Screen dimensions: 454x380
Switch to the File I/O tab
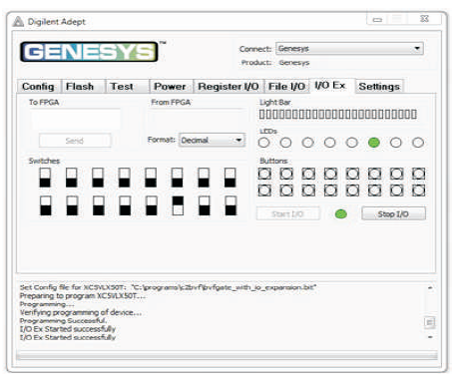287,87
